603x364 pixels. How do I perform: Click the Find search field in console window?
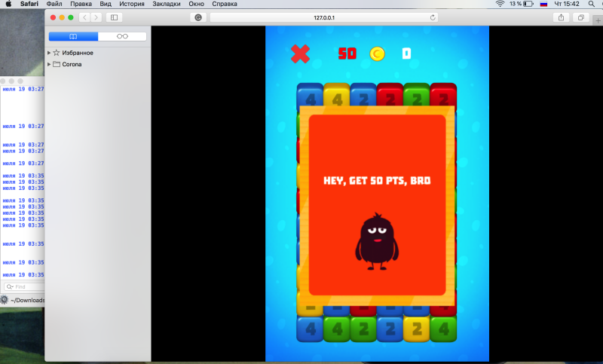pos(24,286)
